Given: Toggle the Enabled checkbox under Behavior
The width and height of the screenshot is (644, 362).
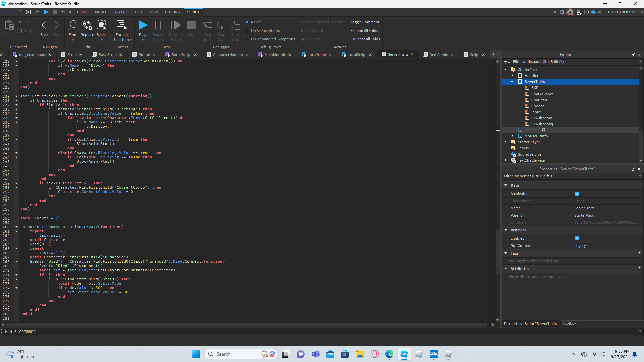Looking at the screenshot, I should click(x=577, y=238).
